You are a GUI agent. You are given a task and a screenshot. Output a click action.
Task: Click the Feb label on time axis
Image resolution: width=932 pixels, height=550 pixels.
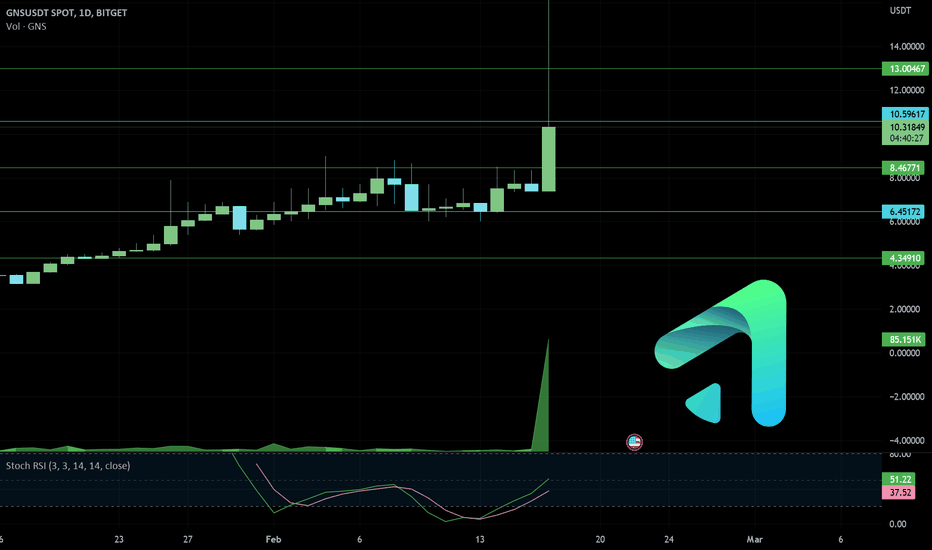click(273, 539)
